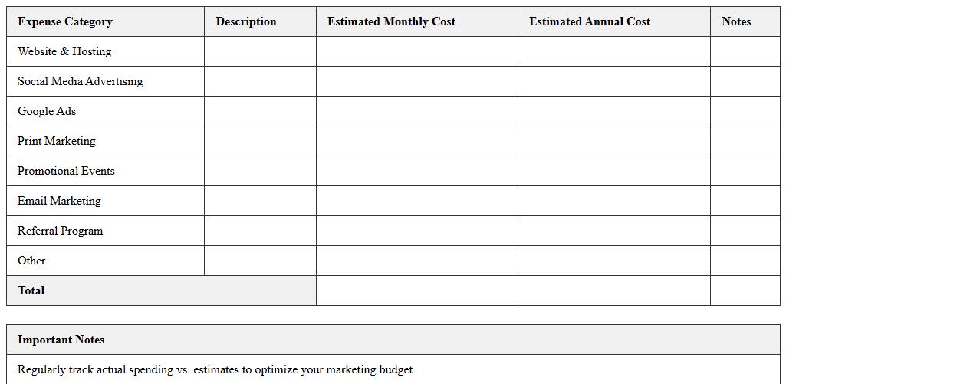
Task: Select the Notes cell in the Other row
Action: tap(745, 261)
